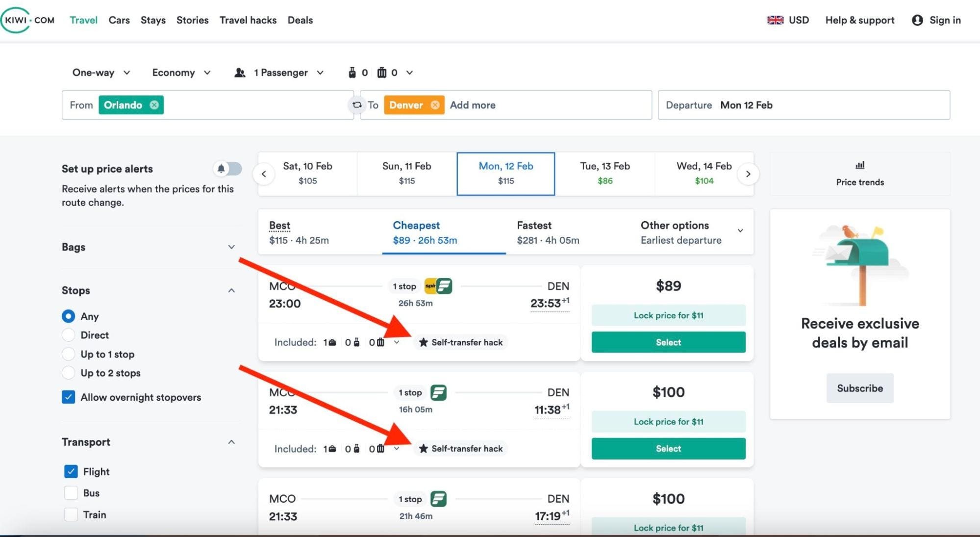Screen dimensions: 980x537
Task: Expand the Bags filter section
Action: point(231,247)
